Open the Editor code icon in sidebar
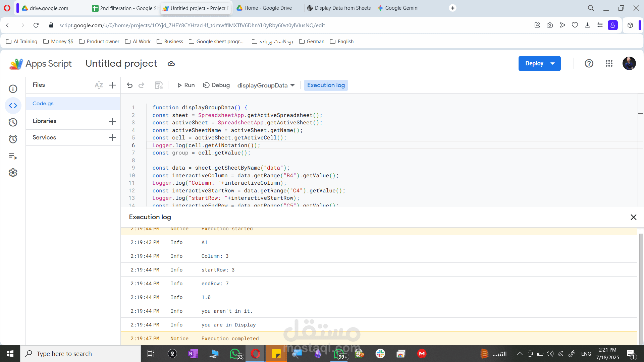Viewport: 644px width, 362px height. pos(13,106)
